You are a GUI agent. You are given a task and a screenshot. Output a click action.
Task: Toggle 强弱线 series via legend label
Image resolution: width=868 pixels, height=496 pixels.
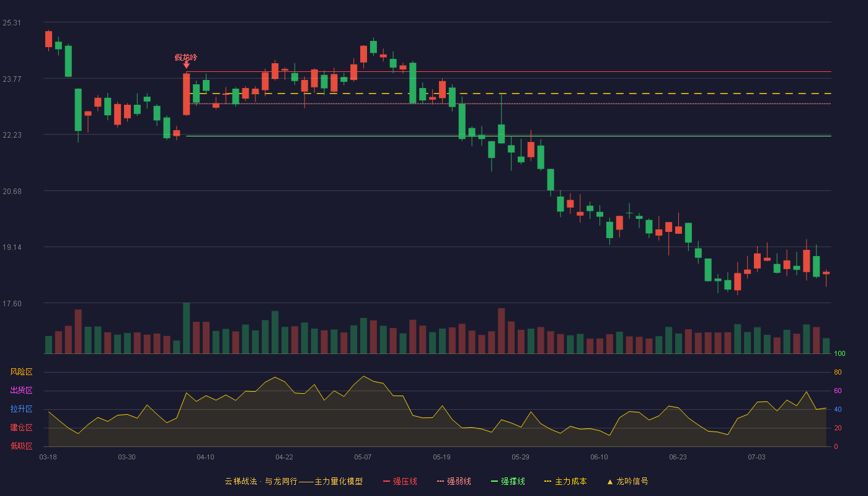pos(459,482)
